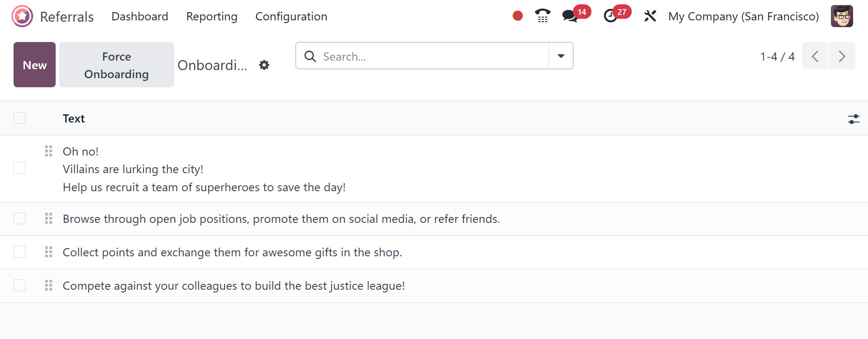The image size is (868, 339).
Task: Open the Configuration menu
Action: coord(291,16)
